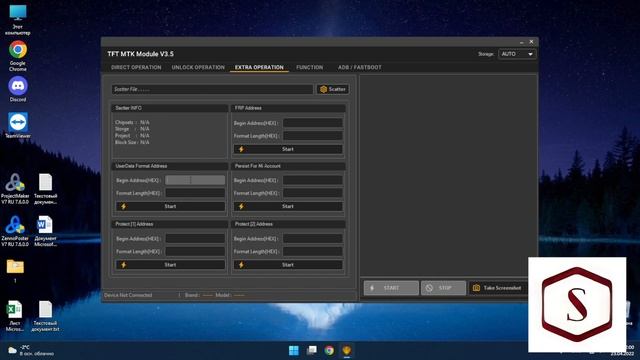Select the EXTRA OPERATION tab
Image resolution: width=640 pixels, height=360 pixels.
click(259, 67)
